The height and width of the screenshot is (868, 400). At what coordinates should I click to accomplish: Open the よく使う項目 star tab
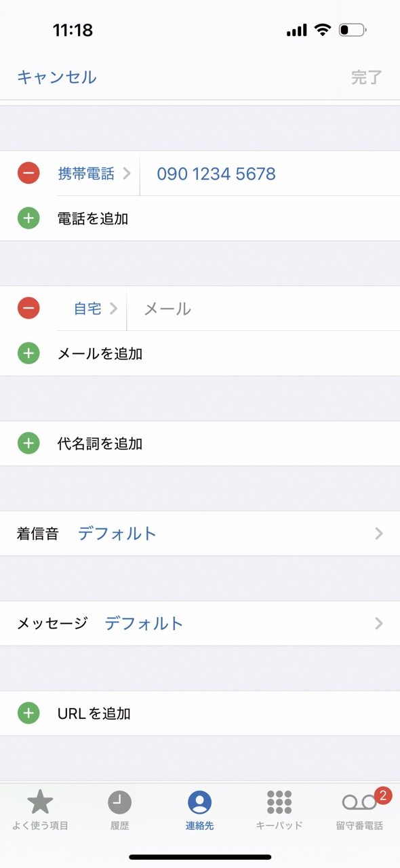(40, 810)
